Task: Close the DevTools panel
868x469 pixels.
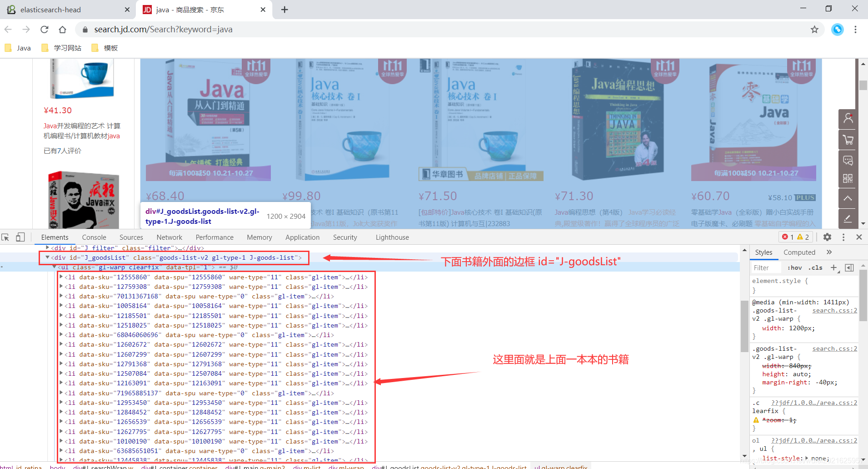Action: [859, 237]
